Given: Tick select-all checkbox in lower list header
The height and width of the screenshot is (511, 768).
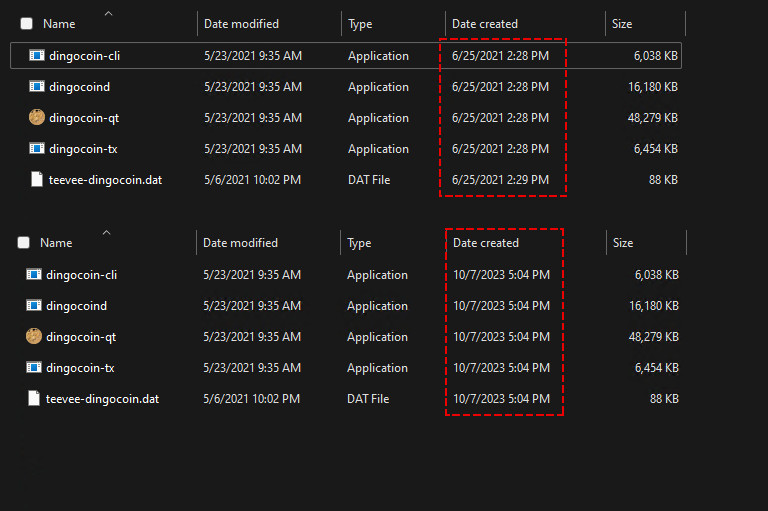Looking at the screenshot, I should coord(24,243).
